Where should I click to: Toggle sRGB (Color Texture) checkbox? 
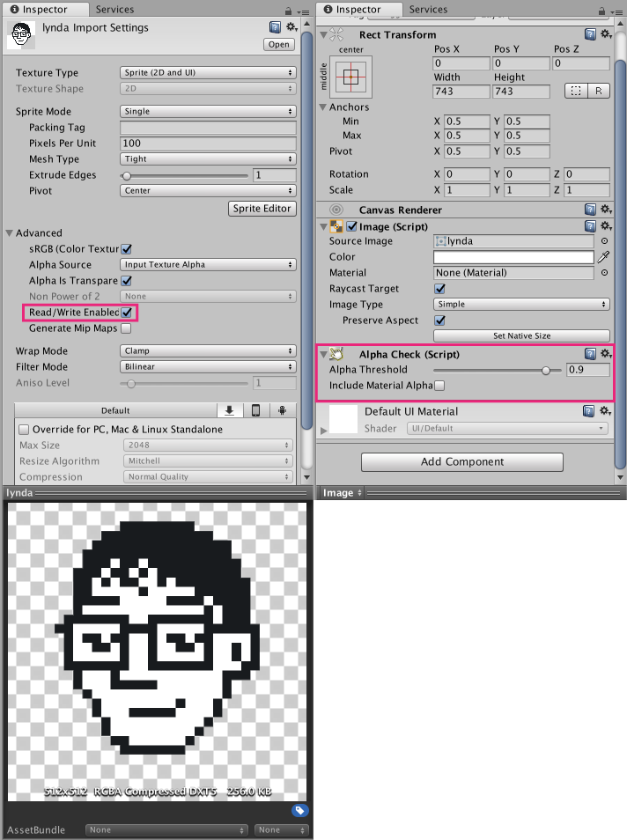127,249
